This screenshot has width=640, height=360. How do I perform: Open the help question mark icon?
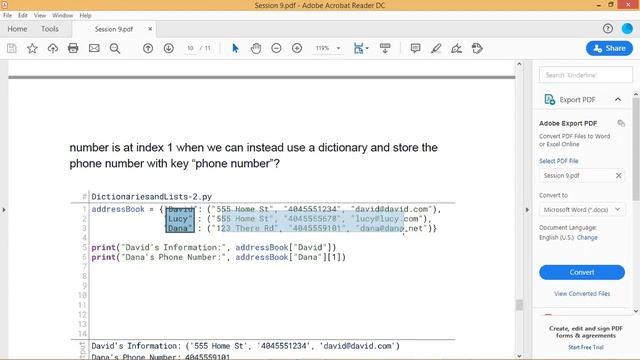pyautogui.click(x=607, y=29)
